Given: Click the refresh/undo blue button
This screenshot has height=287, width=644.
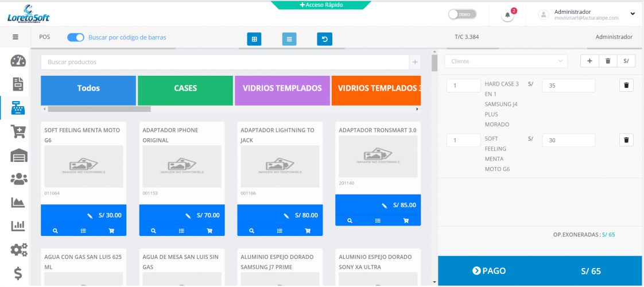Looking at the screenshot, I should [324, 39].
